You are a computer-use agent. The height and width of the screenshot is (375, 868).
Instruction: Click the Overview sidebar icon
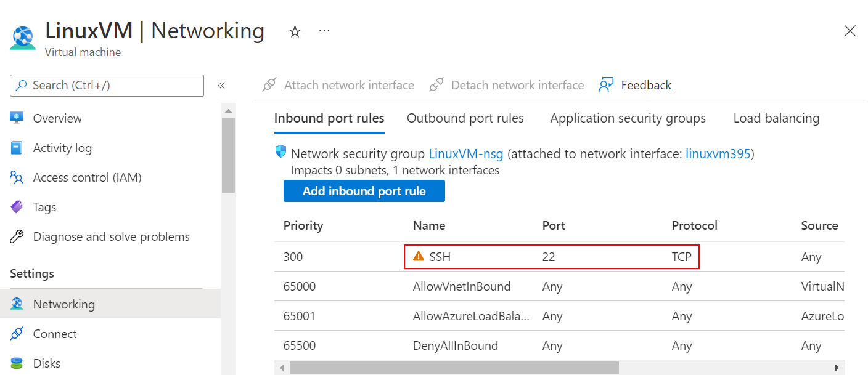(x=17, y=118)
